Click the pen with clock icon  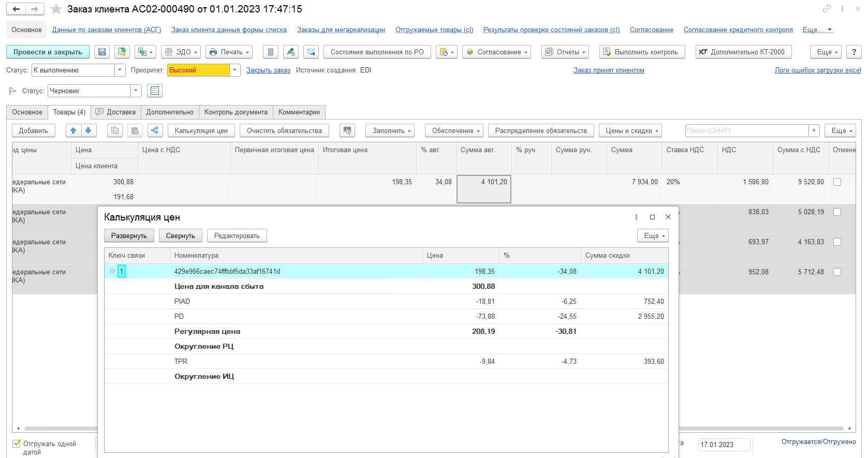click(x=291, y=52)
